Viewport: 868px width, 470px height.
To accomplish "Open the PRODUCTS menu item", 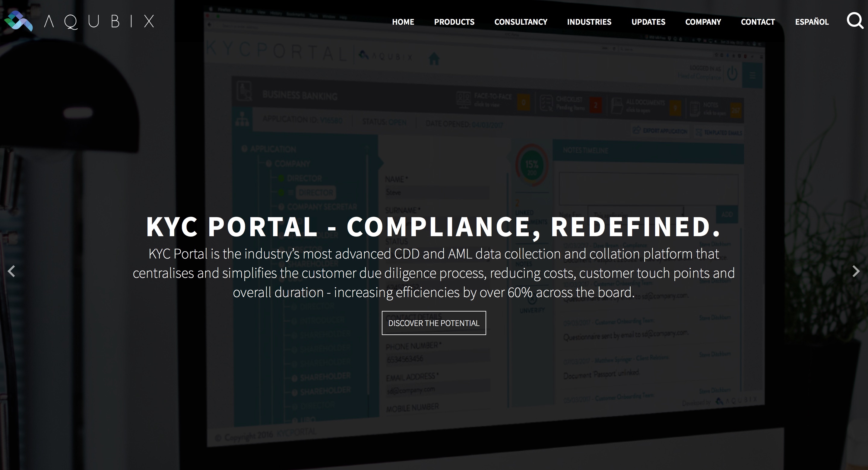I will tap(454, 21).
